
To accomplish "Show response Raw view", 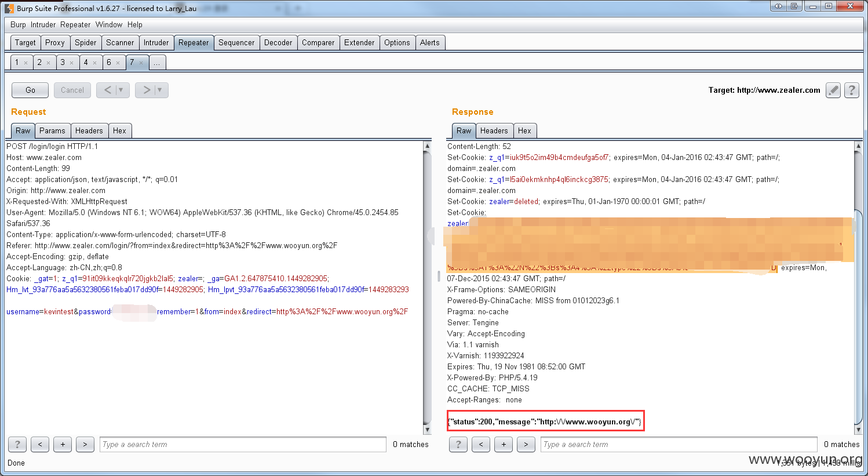I will [x=464, y=130].
